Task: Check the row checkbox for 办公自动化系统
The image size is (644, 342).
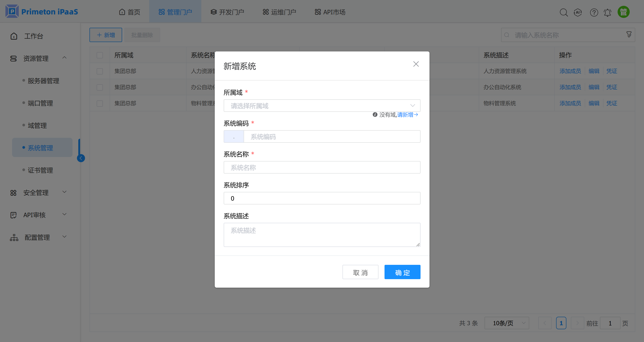Action: pos(100,87)
